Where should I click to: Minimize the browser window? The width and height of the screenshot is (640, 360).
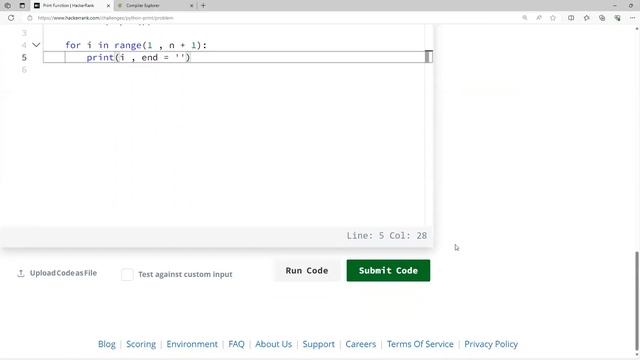[x=614, y=6]
